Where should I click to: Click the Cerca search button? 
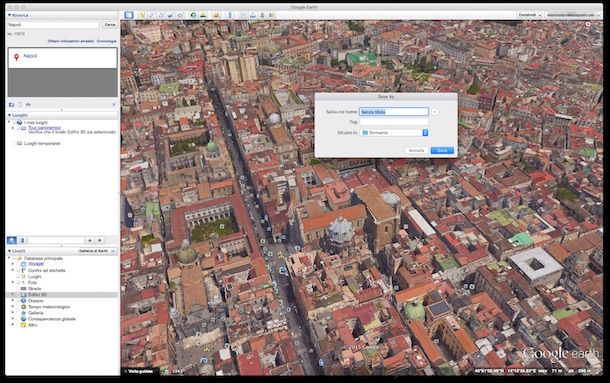[110, 25]
